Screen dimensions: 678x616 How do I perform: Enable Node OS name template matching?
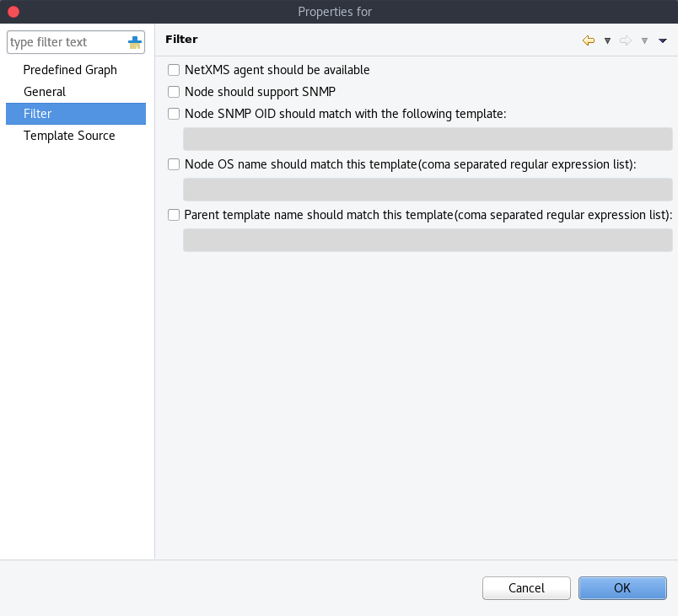[174, 164]
